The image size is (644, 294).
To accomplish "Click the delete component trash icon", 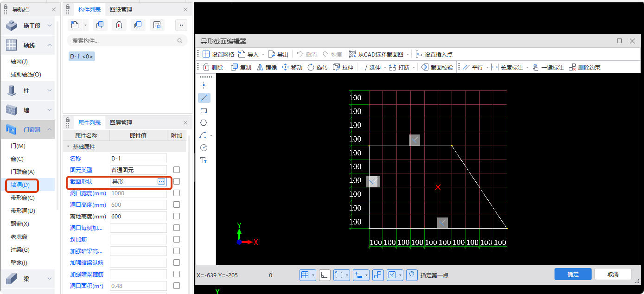I will pos(119,25).
